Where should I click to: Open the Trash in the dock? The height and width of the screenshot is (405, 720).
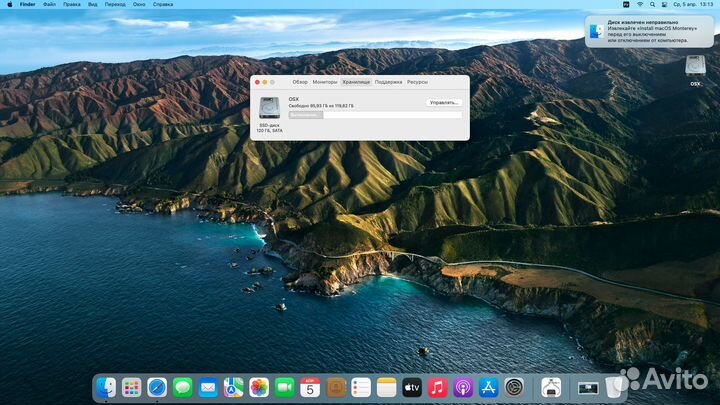coord(614,388)
